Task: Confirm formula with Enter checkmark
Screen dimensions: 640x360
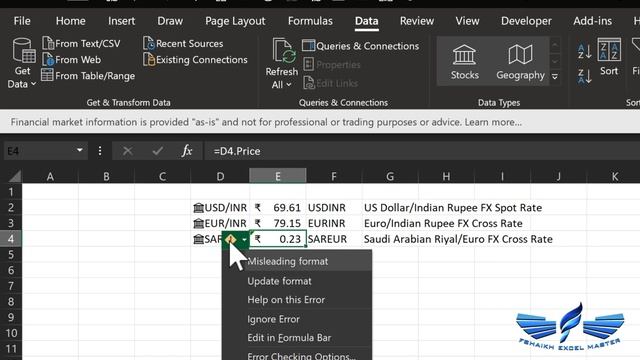Action: click(158, 151)
